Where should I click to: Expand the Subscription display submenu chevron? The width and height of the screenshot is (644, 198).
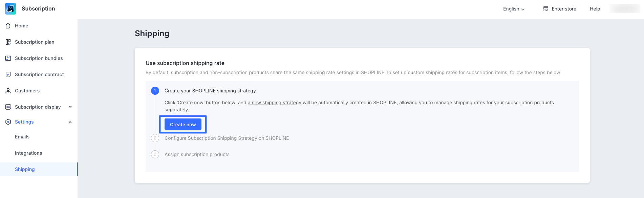70,107
